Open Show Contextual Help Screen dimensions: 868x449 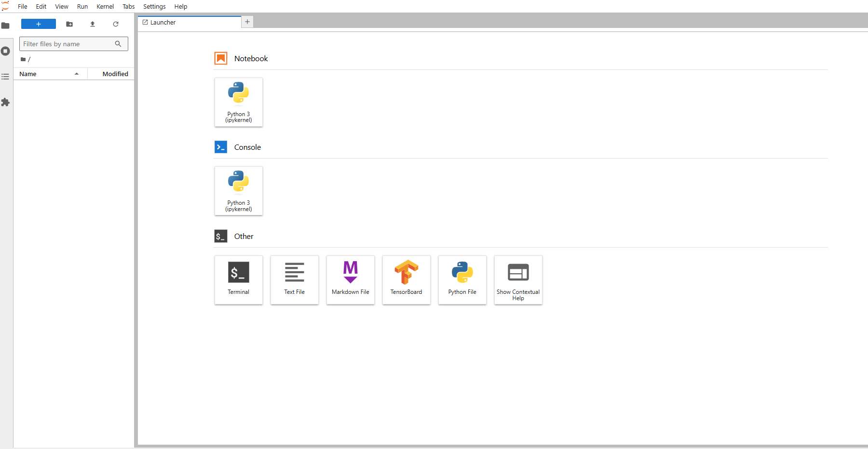(518, 280)
